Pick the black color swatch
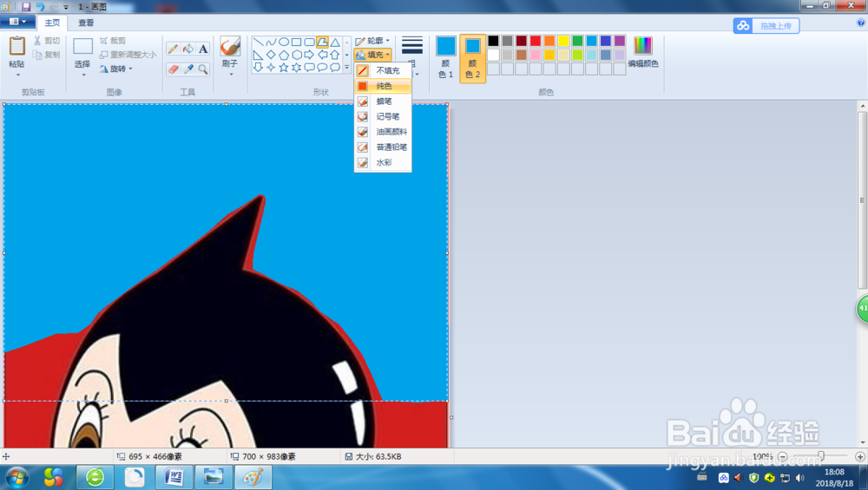The height and width of the screenshot is (490, 868). pyautogui.click(x=493, y=41)
